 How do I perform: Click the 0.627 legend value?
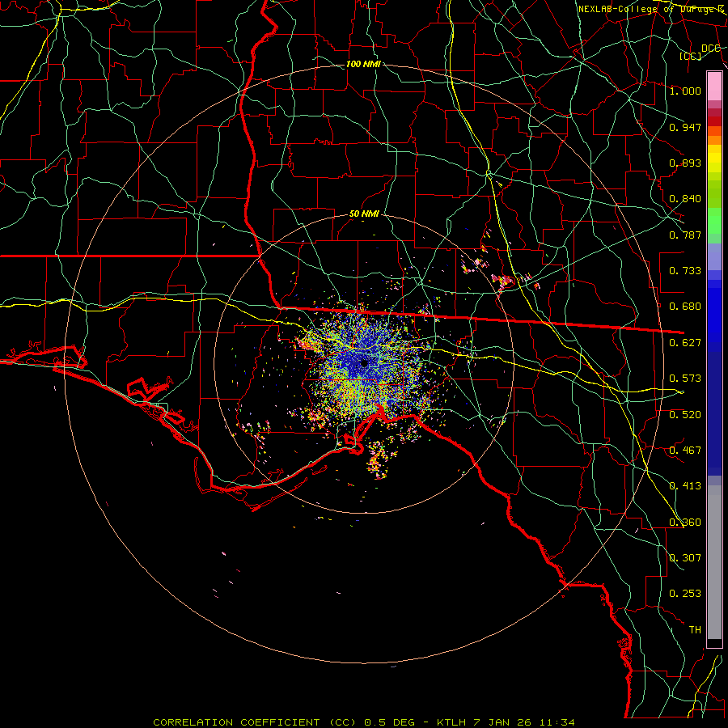685,343
